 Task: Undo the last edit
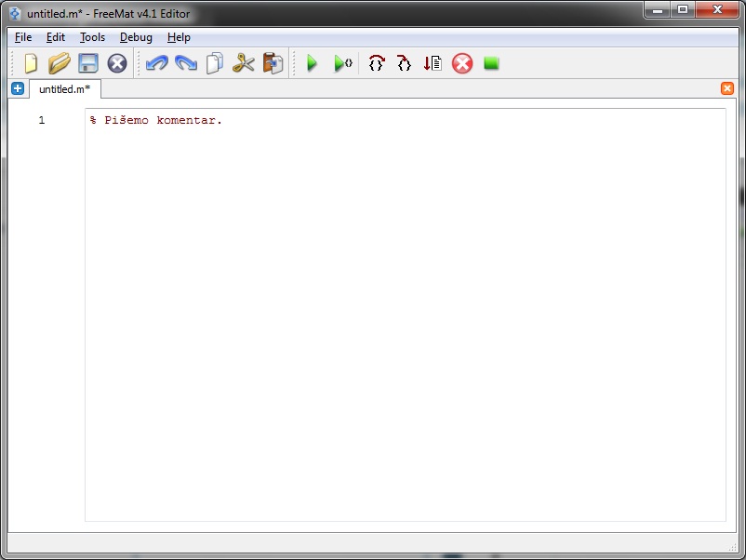point(157,63)
